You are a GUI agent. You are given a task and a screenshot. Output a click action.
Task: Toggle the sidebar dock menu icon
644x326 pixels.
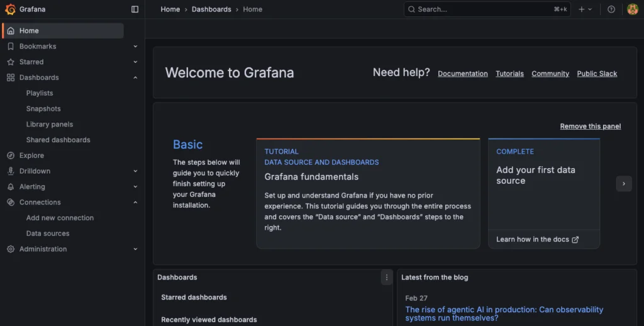point(135,9)
